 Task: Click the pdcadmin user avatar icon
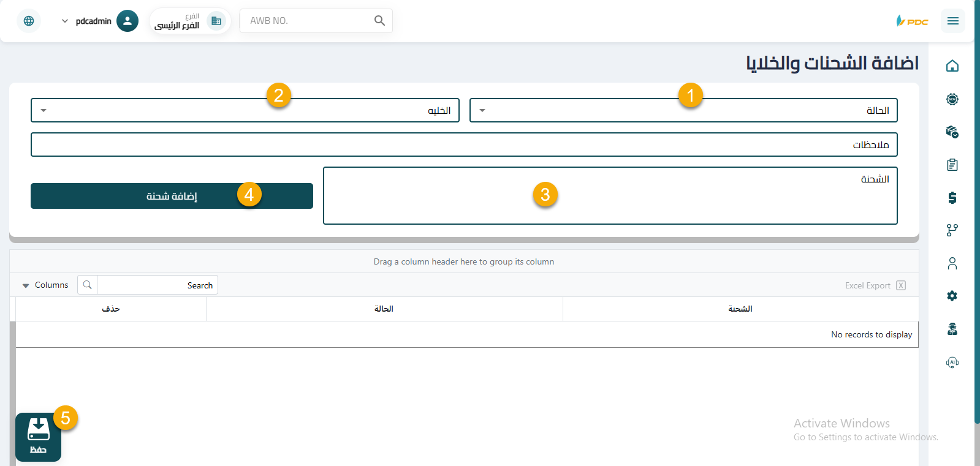pos(127,21)
